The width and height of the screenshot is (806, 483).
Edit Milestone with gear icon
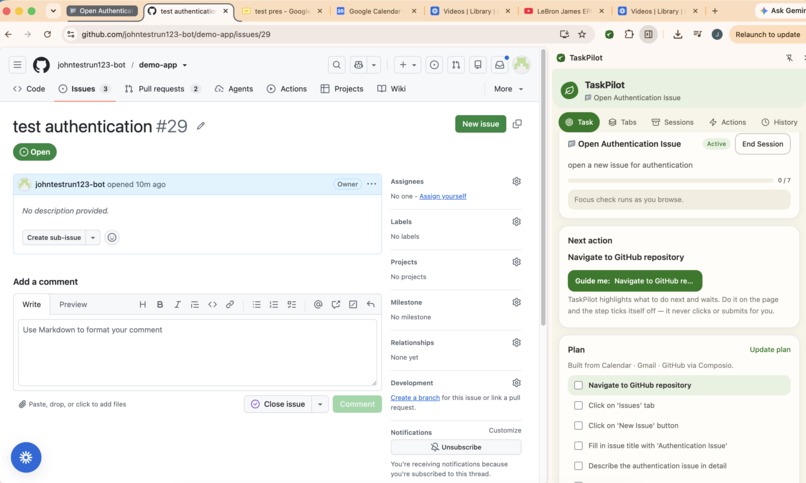(x=517, y=302)
